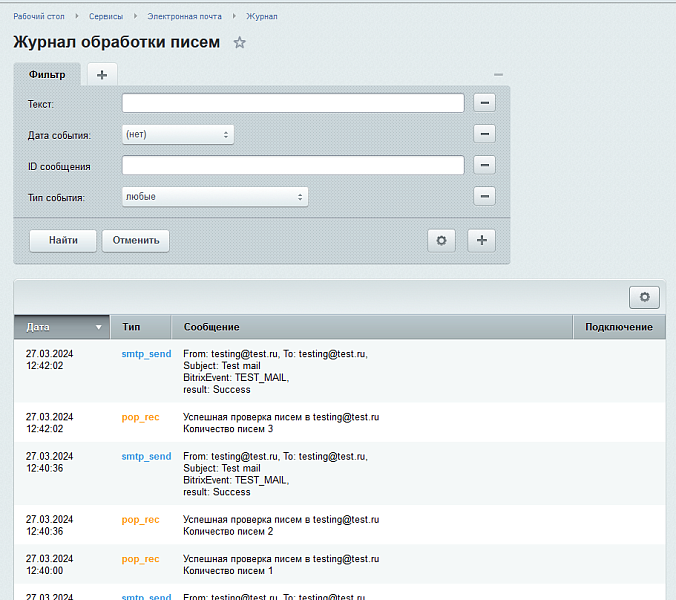Image resolution: width=676 pixels, height=600 pixels.
Task: Sort by the Сообщение column header
Action: [x=211, y=327]
